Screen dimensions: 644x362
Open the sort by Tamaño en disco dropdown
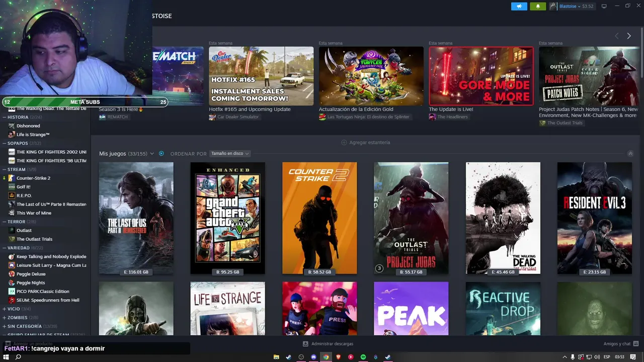229,153
